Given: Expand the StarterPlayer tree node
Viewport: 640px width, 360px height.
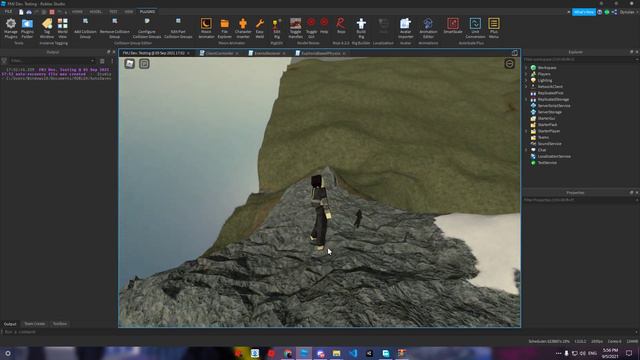Looking at the screenshot, I should coord(526,131).
